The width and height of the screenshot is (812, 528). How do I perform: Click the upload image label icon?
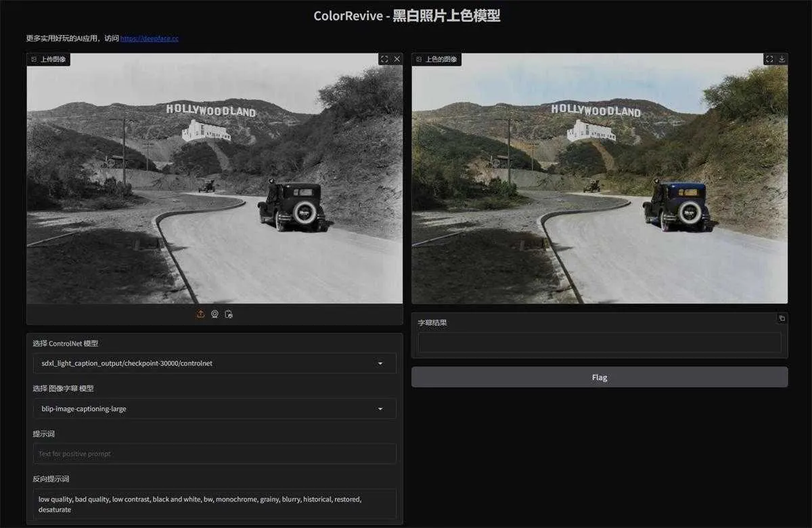34,60
